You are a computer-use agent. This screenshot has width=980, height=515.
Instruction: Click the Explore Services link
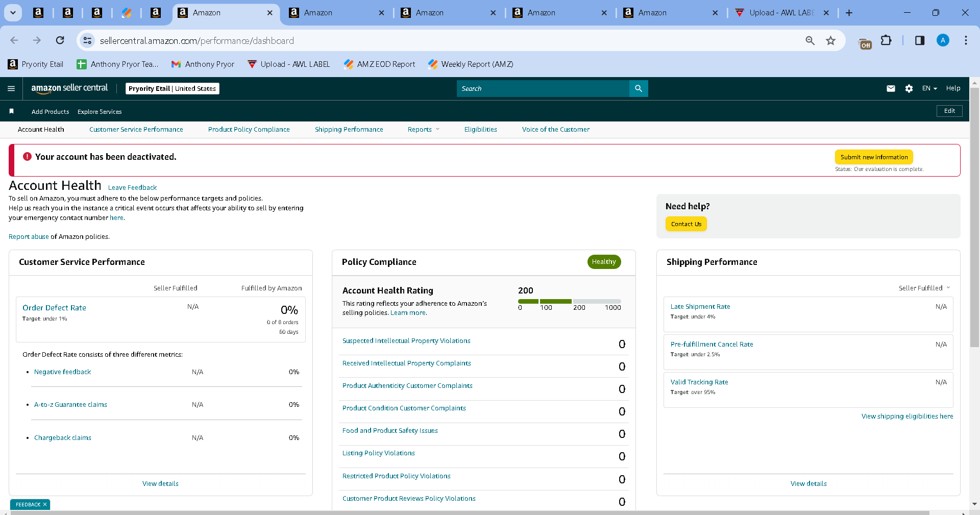100,112
